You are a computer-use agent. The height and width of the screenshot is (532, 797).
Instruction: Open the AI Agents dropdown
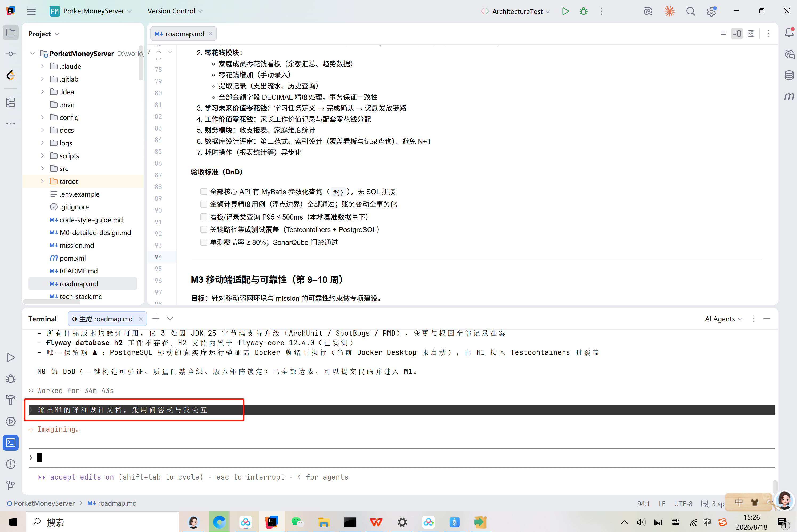(x=723, y=319)
